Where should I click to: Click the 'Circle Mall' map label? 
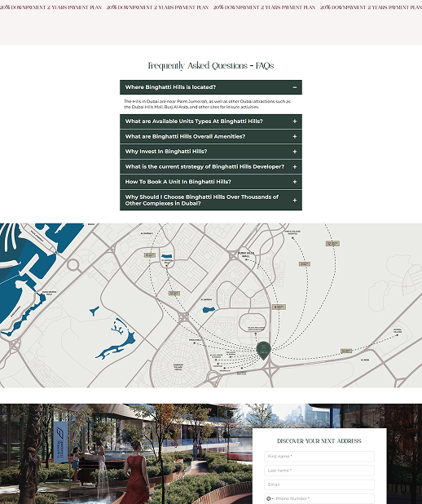click(x=195, y=340)
